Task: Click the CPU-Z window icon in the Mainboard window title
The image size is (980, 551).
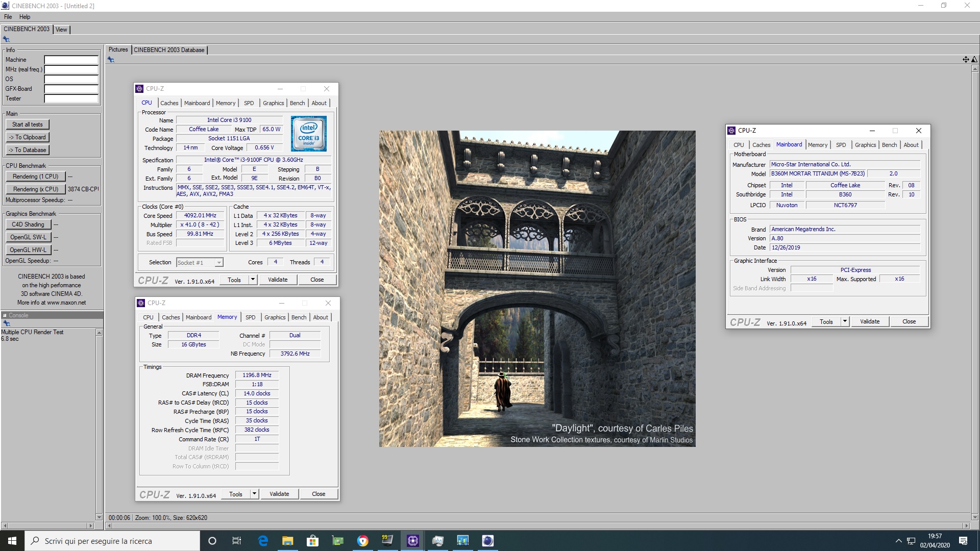Action: (x=731, y=131)
